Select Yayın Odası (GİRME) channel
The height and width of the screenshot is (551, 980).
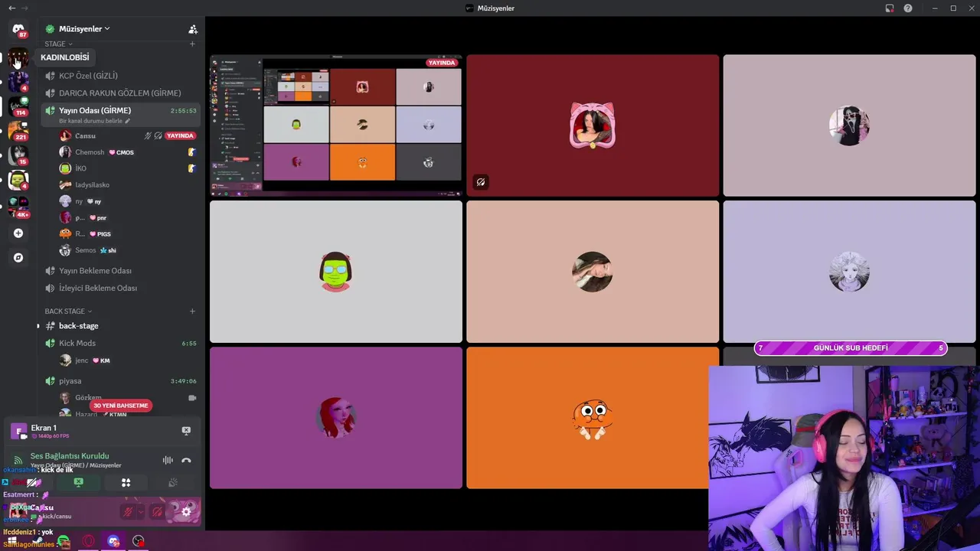click(120, 115)
